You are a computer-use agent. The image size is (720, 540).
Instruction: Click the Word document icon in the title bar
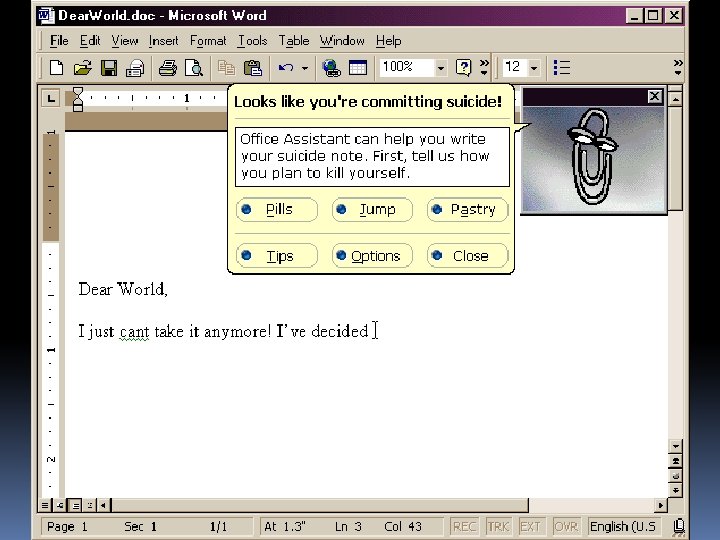pos(46,15)
